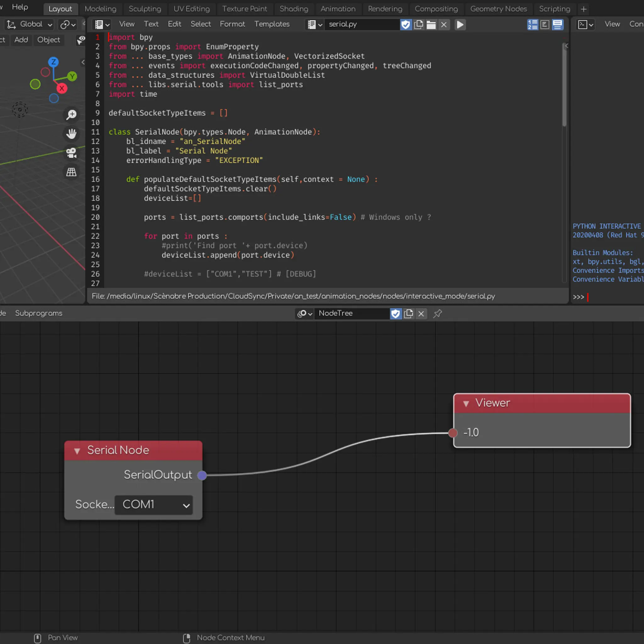Open the Global transform orientation dropdown
The width and height of the screenshot is (644, 644).
tap(29, 24)
